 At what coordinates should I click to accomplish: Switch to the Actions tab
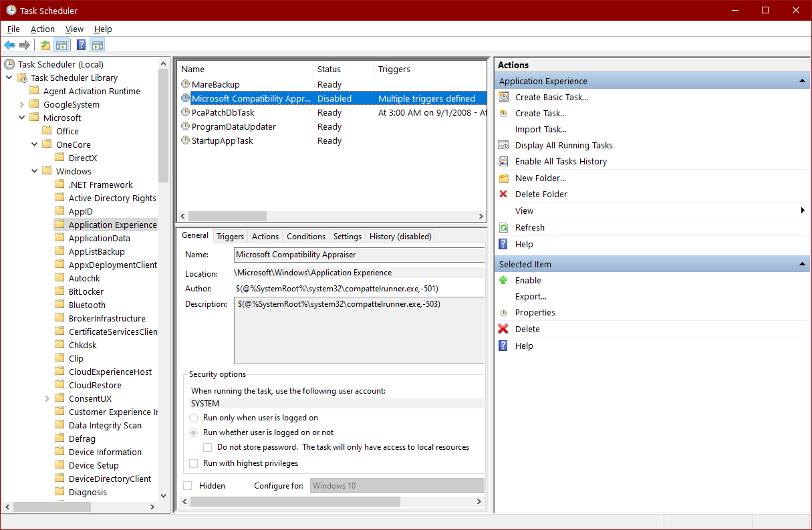(x=265, y=237)
